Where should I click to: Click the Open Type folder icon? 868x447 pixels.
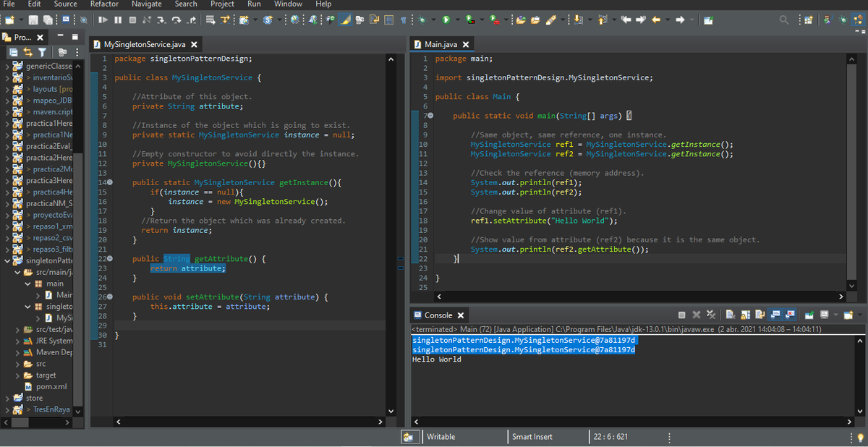coord(520,20)
